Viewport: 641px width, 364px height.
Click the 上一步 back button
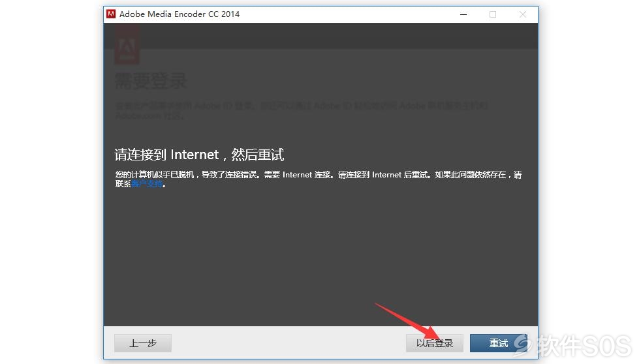pyautogui.click(x=143, y=342)
